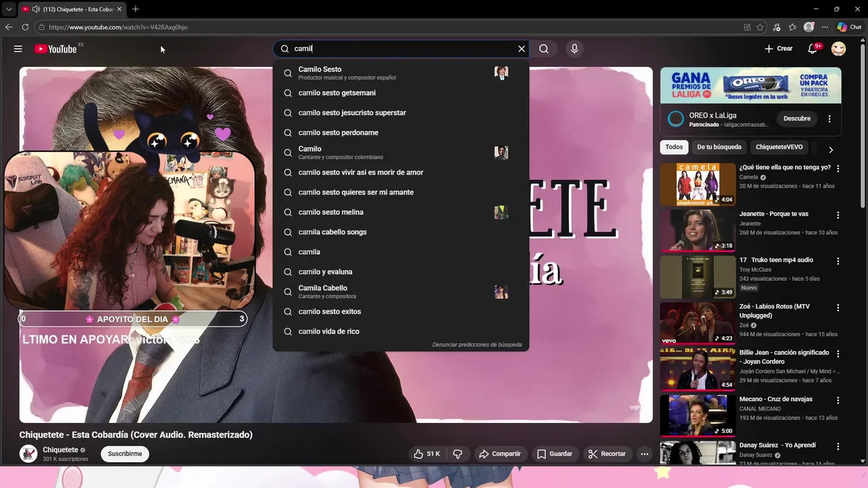Open the tab list dropdown arrow
This screenshot has height=488, width=868.
tap(8, 9)
